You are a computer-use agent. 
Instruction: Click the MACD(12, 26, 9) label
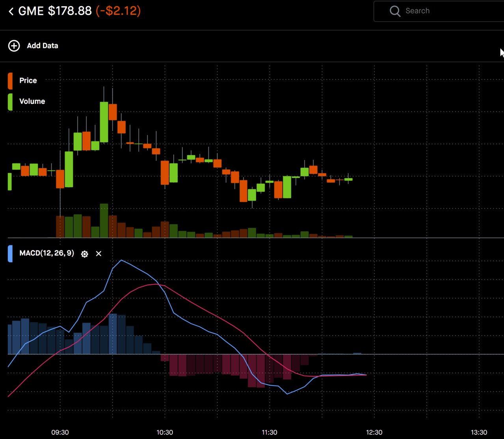click(46, 253)
